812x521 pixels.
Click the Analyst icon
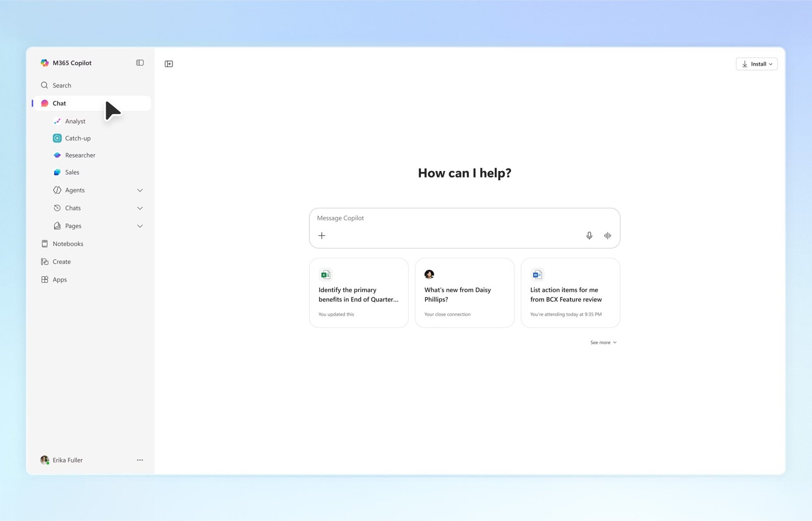click(x=57, y=121)
